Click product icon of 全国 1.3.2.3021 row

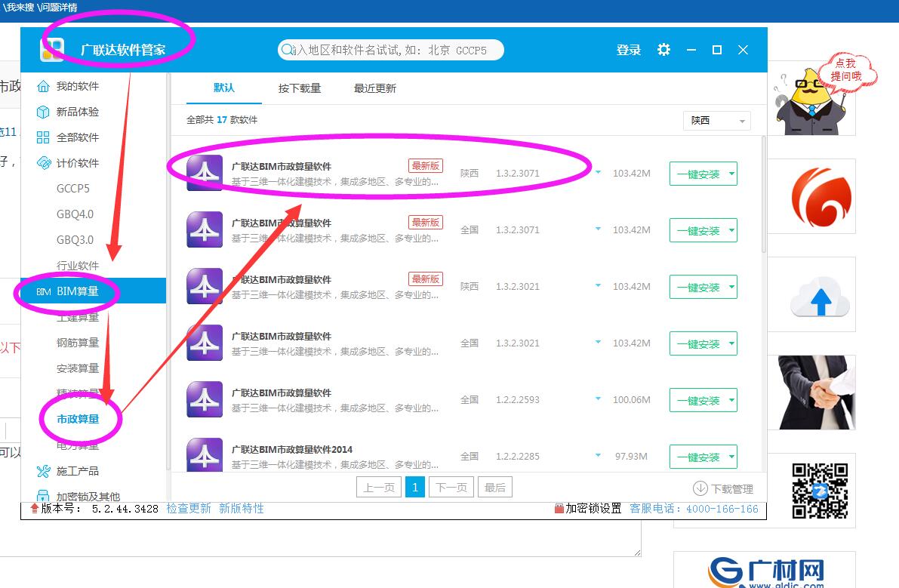(x=205, y=343)
